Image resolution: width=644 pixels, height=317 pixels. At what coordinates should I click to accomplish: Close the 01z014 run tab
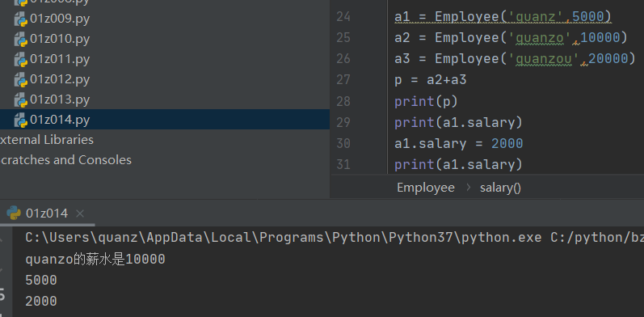click(80, 213)
